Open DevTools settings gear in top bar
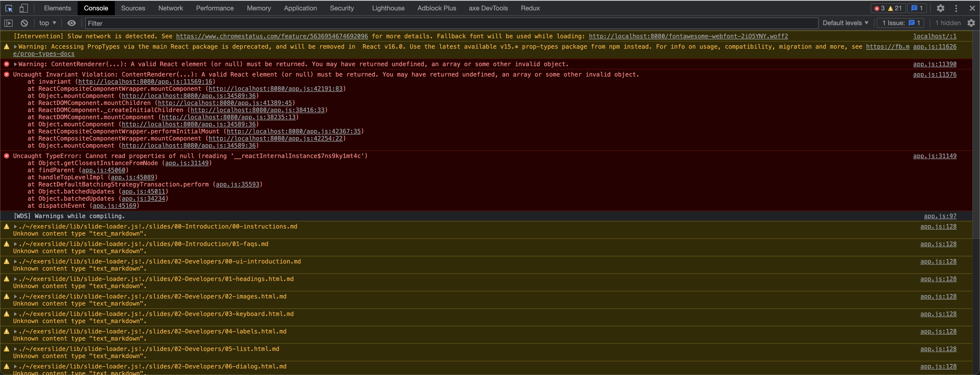This screenshot has height=375, width=980. coord(940,8)
